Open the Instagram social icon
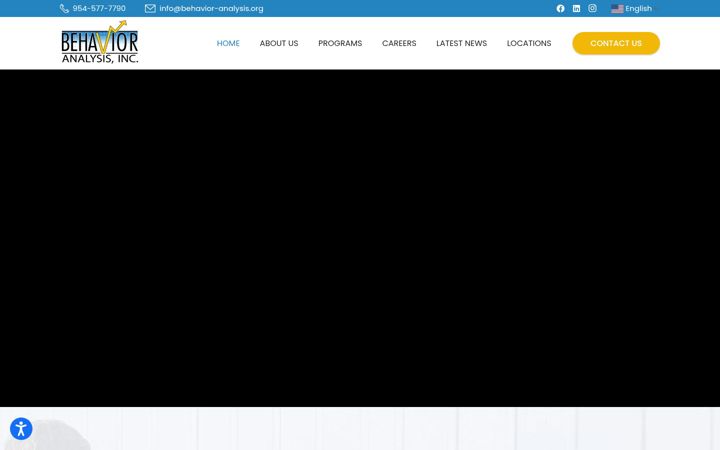Image resolution: width=720 pixels, height=450 pixels. 592,8
